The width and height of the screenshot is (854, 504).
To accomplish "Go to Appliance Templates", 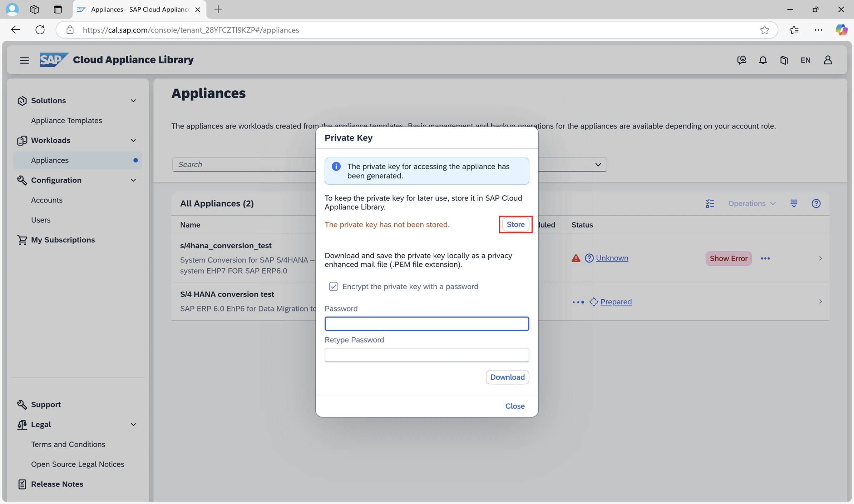I will 66,121.
